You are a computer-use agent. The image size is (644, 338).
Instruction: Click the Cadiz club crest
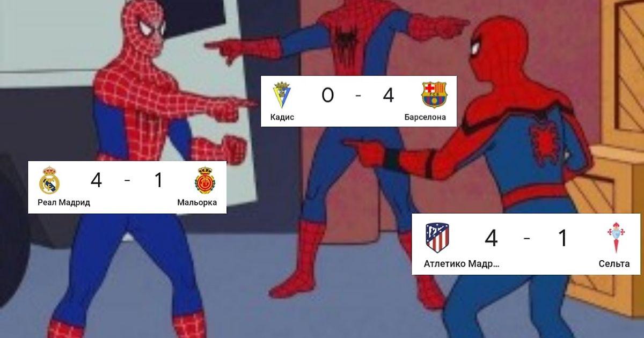[282, 95]
